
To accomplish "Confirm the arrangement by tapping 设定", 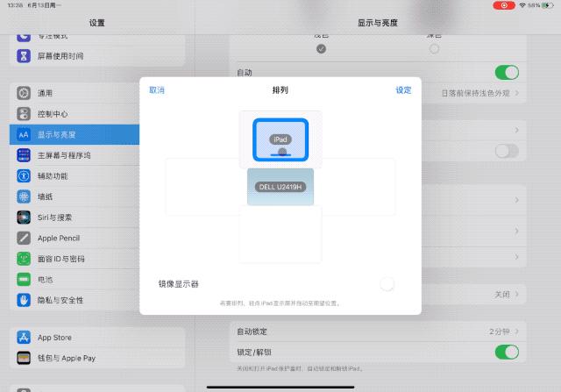I will [x=403, y=90].
